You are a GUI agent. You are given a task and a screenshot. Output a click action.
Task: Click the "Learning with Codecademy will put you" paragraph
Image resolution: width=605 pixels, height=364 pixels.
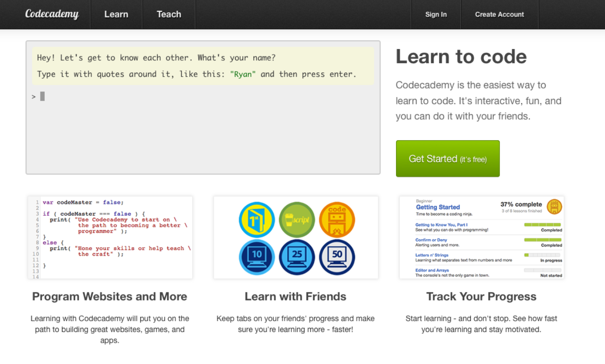point(110,330)
